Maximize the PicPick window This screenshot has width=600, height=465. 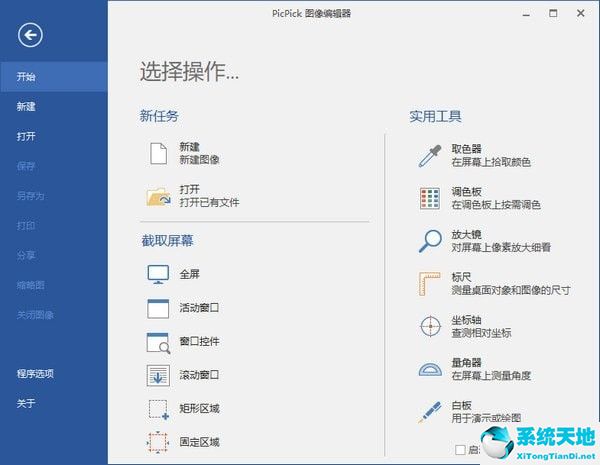tap(553, 13)
